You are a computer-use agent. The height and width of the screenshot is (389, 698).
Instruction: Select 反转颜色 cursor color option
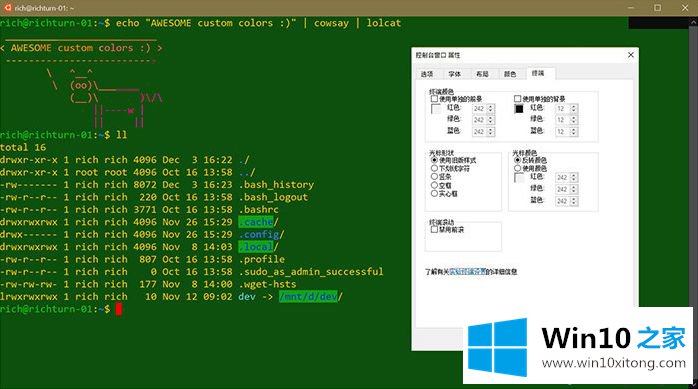(517, 160)
